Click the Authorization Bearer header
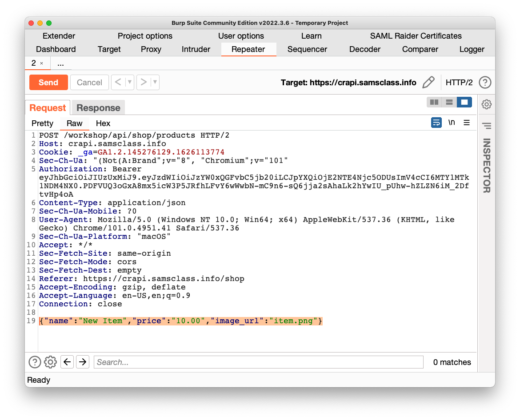The height and width of the screenshot is (420, 520). [x=90, y=169]
